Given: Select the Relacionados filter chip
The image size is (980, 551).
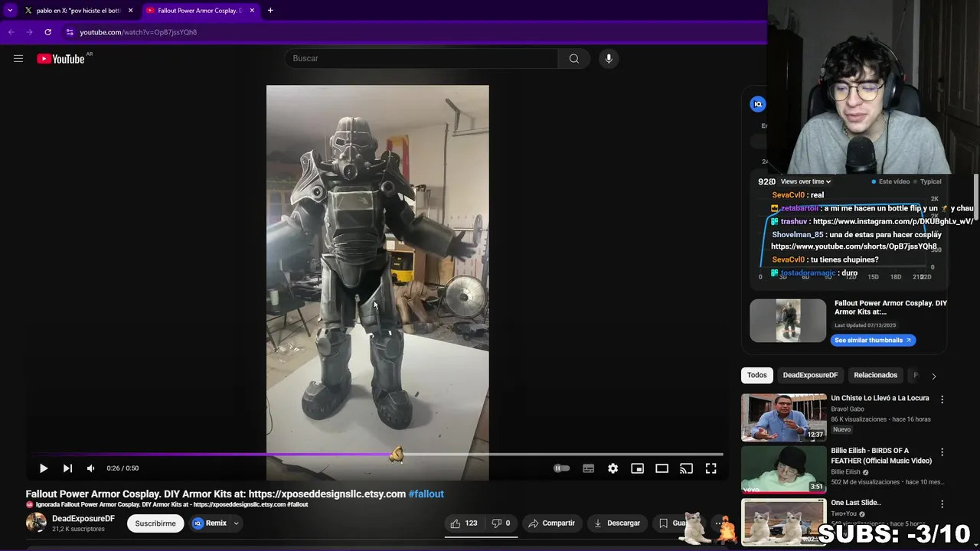Looking at the screenshot, I should point(875,375).
